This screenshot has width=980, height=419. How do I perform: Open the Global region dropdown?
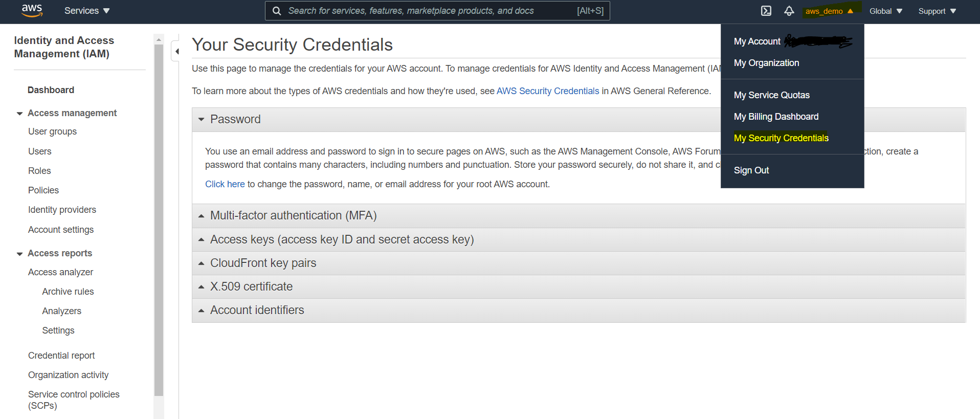[886, 11]
